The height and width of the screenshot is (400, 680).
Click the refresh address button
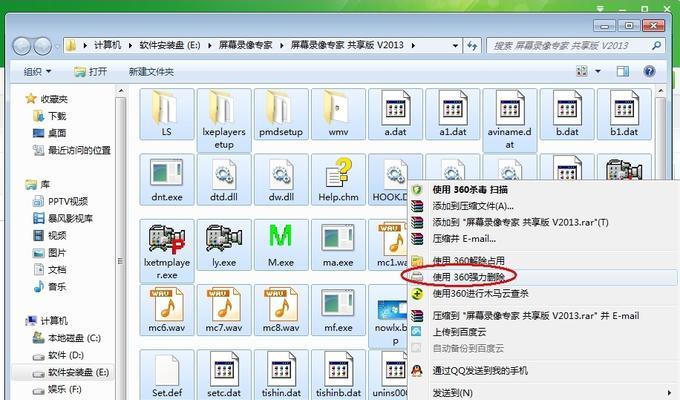(472, 46)
